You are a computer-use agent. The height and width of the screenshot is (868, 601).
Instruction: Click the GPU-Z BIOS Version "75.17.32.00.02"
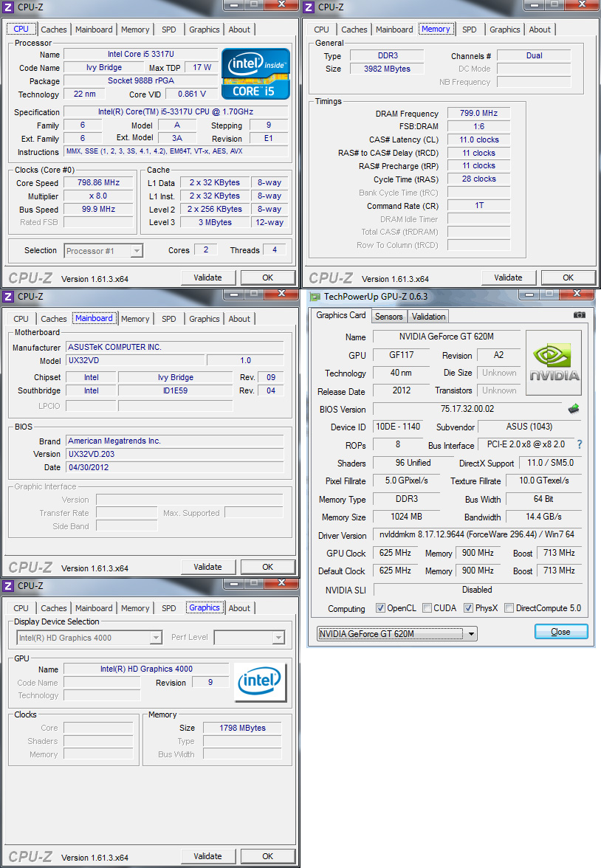467,409
